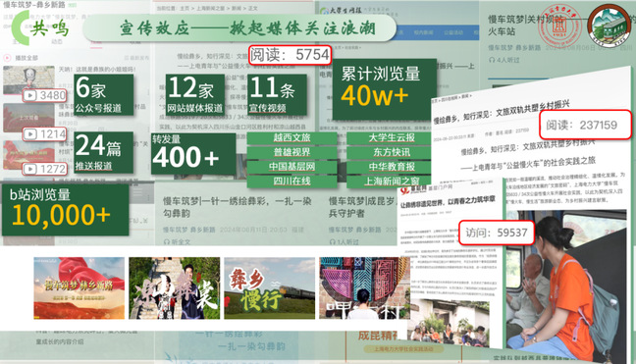Click the b站浏览量 10,000+ panel
636x364 pixels.
tap(66, 210)
